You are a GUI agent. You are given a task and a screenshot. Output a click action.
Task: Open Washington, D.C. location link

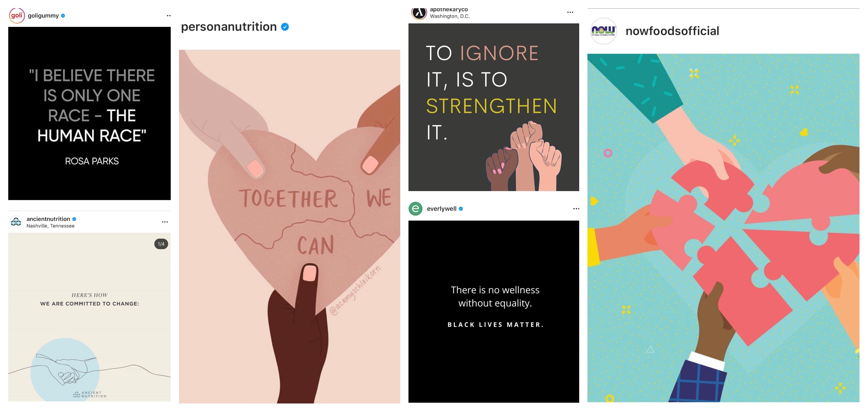tap(449, 16)
